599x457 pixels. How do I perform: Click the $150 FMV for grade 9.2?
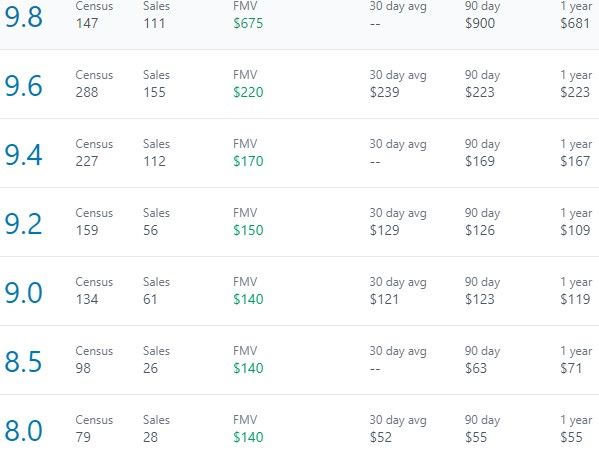[248, 230]
